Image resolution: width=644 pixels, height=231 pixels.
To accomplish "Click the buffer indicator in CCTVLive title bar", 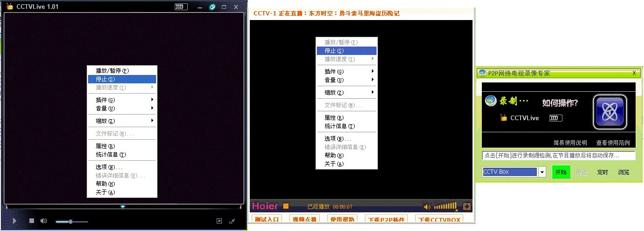I will click(181, 7).
